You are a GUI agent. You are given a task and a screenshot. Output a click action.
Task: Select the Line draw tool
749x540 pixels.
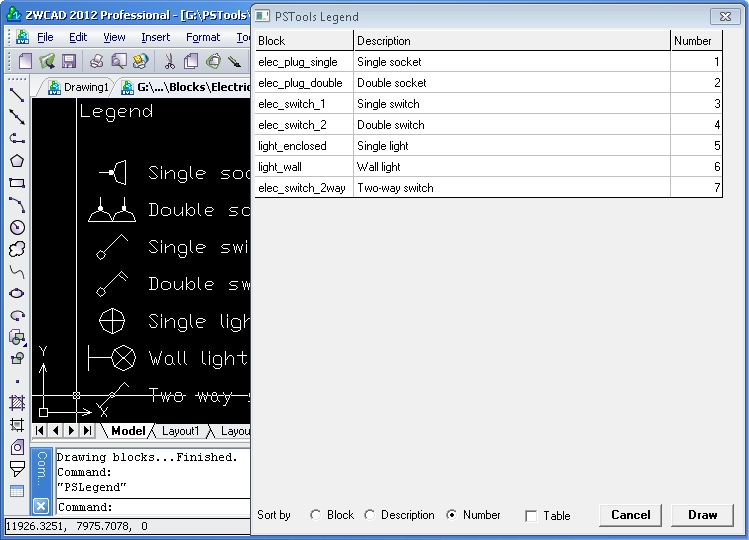click(x=17, y=95)
